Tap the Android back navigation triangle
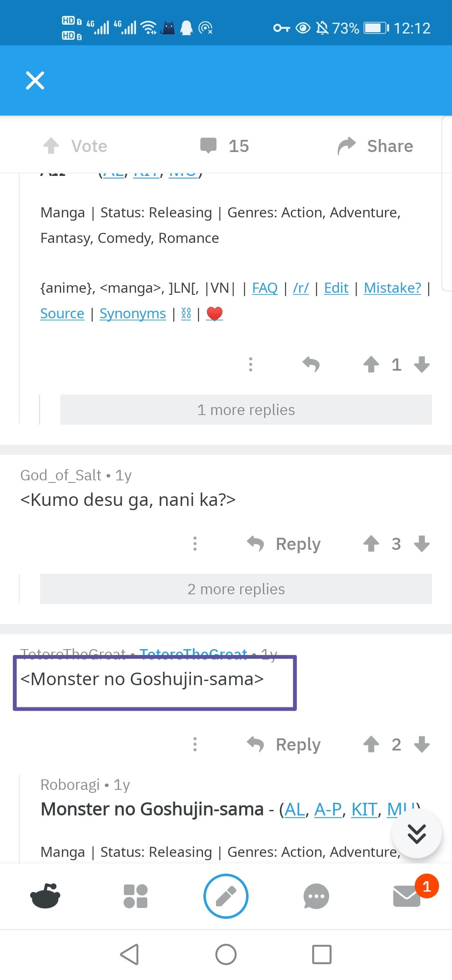 [130, 954]
